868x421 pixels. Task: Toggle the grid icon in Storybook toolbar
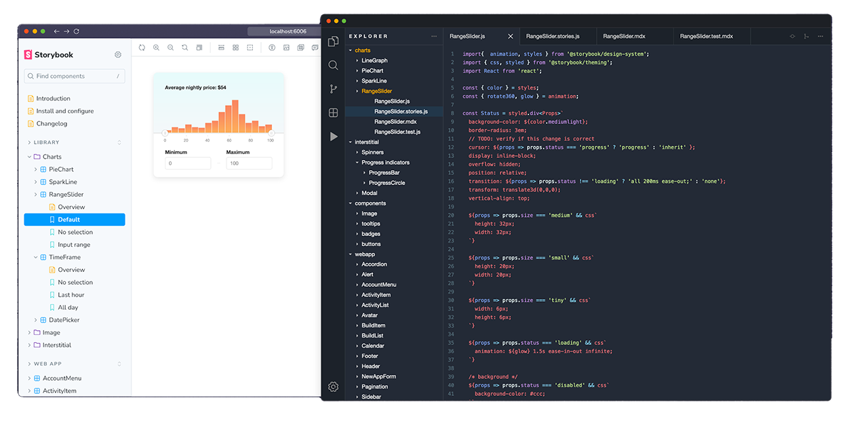pyautogui.click(x=235, y=47)
